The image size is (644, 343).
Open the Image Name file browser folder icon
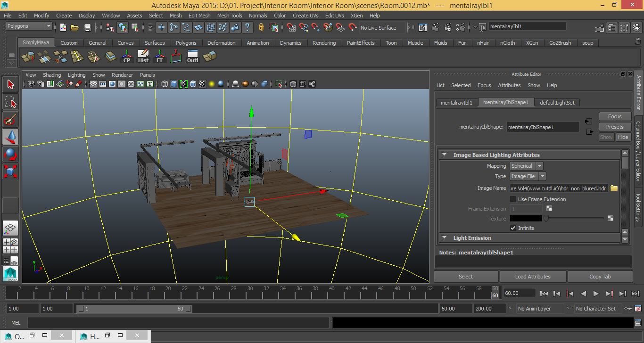tap(614, 188)
